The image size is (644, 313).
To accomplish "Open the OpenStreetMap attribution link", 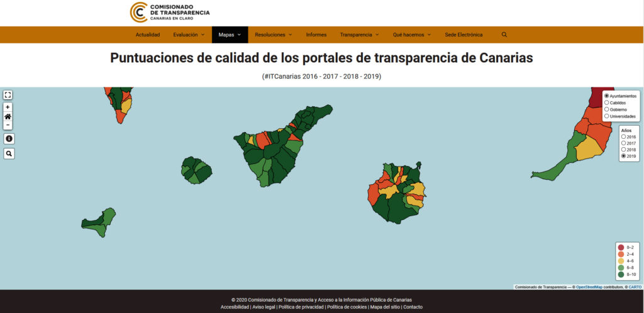I will coord(589,287).
